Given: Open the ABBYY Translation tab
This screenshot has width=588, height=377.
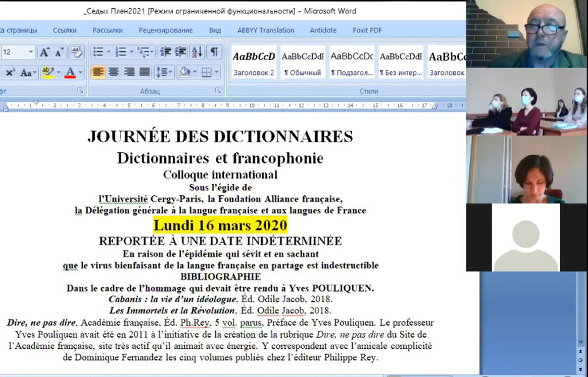Looking at the screenshot, I should pos(265,30).
